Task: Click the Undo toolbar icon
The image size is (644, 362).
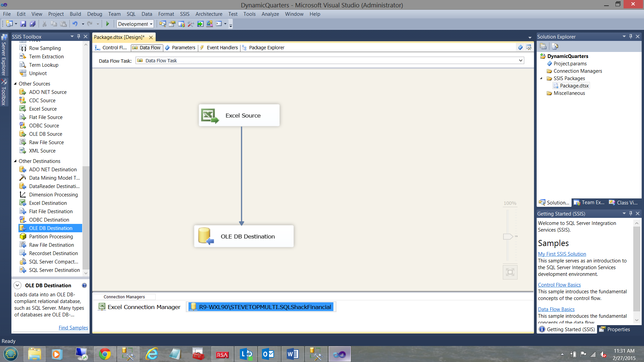Action: 75,24
